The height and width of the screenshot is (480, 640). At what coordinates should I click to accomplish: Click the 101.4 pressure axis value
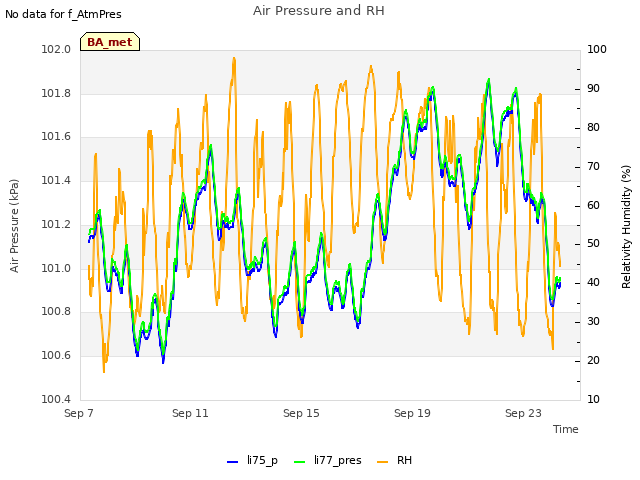(56, 180)
